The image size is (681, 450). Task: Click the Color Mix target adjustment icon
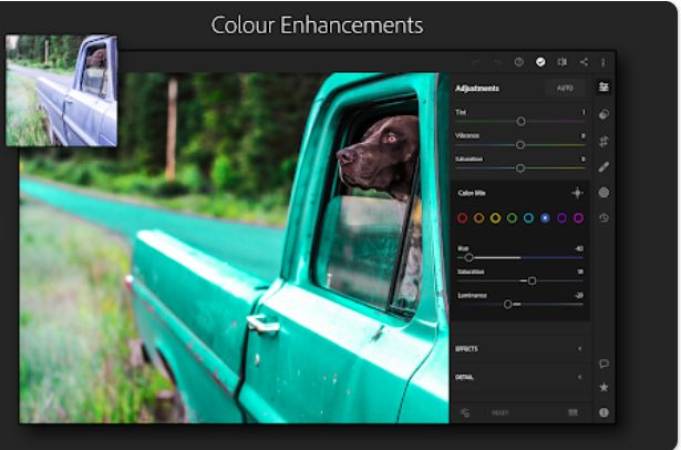coord(577,193)
